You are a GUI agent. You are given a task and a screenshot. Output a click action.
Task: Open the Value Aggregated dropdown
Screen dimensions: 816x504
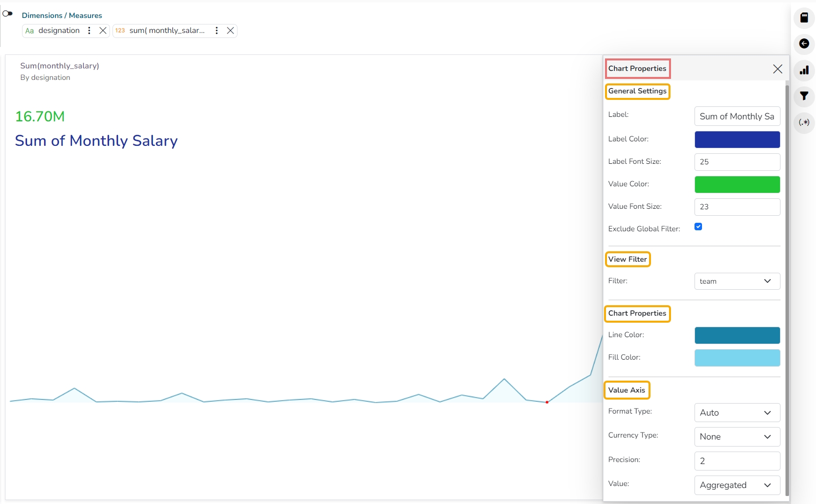tap(737, 485)
